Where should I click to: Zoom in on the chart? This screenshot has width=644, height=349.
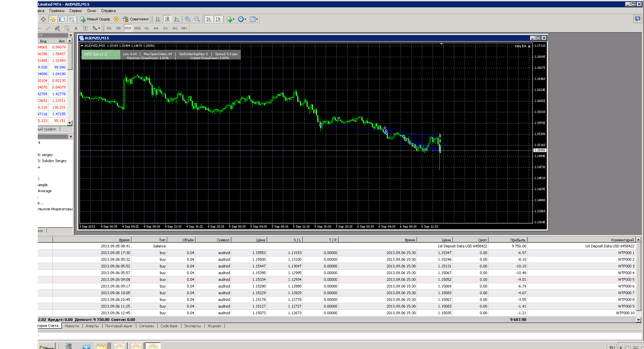188,19
